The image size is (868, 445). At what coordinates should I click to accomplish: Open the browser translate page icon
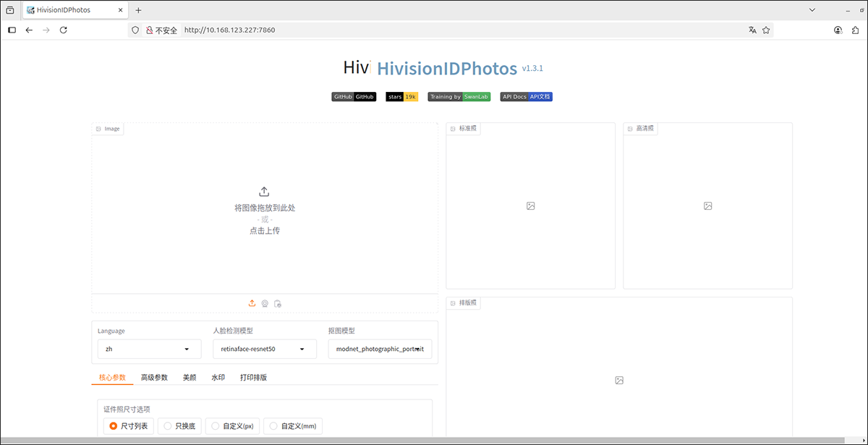752,30
